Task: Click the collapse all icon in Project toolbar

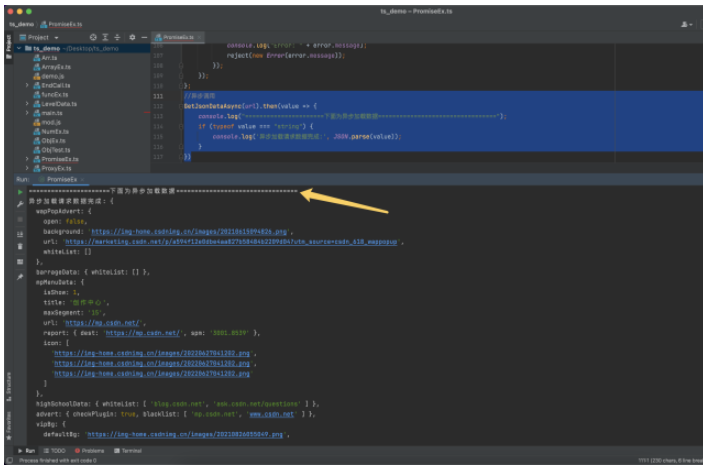Action: (x=117, y=37)
